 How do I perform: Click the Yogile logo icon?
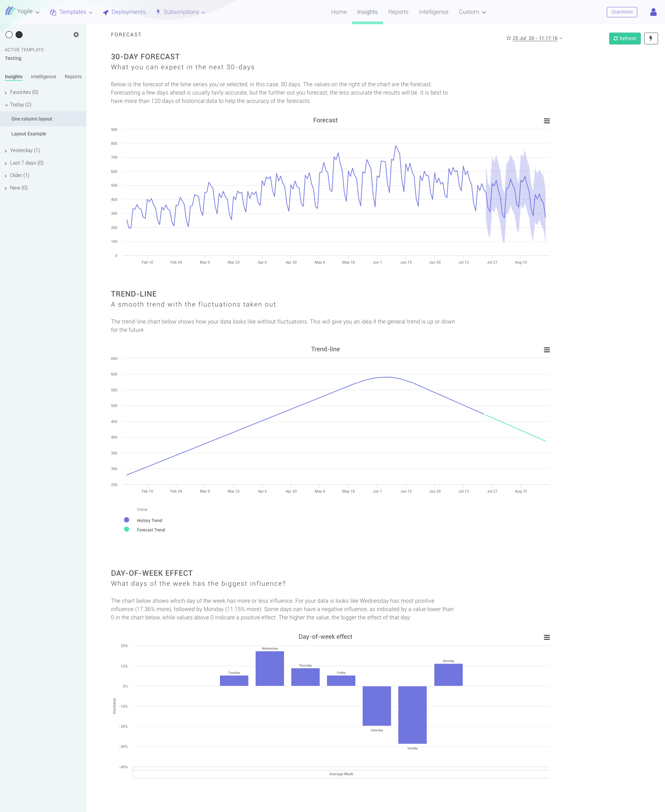10,11
